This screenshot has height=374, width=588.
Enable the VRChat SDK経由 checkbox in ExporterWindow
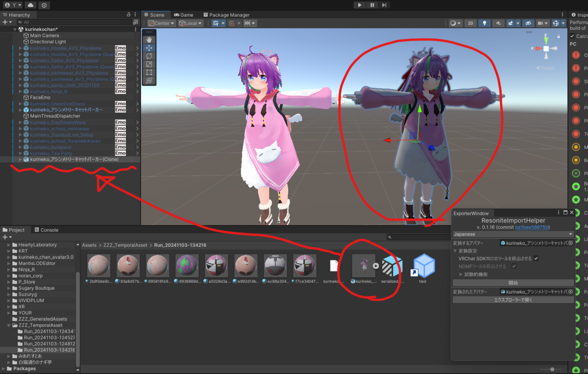[x=536, y=258]
